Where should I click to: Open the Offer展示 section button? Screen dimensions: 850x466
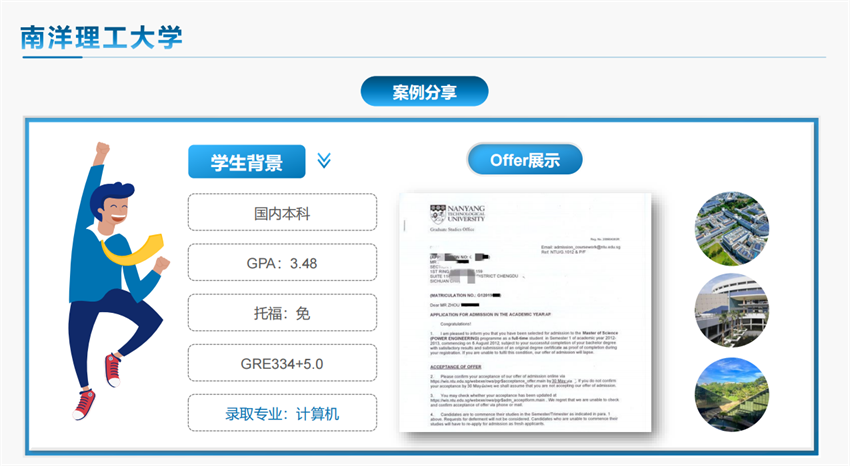click(x=524, y=160)
